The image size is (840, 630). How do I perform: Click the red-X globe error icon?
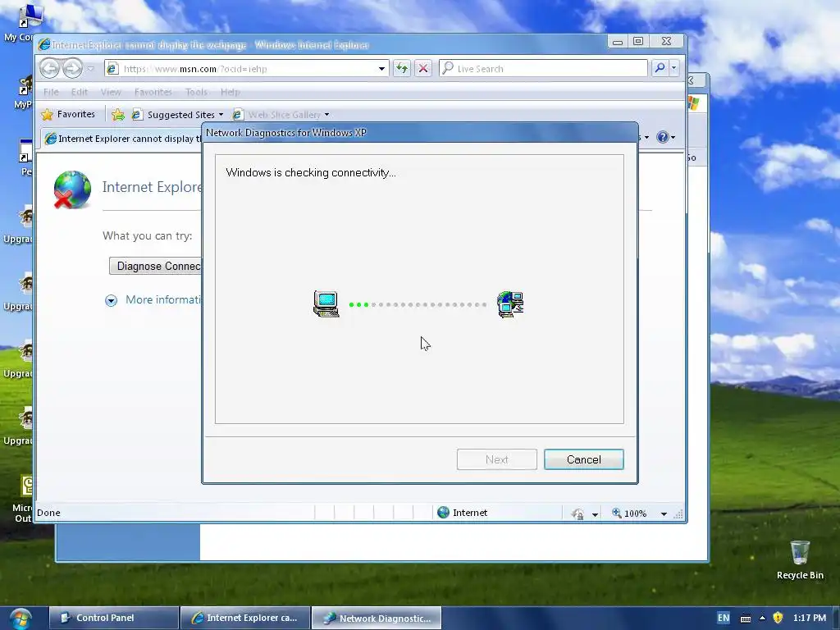(x=72, y=189)
